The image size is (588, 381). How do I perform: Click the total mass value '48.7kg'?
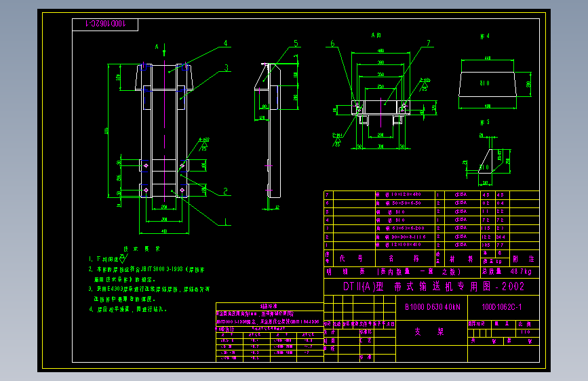[521, 271]
